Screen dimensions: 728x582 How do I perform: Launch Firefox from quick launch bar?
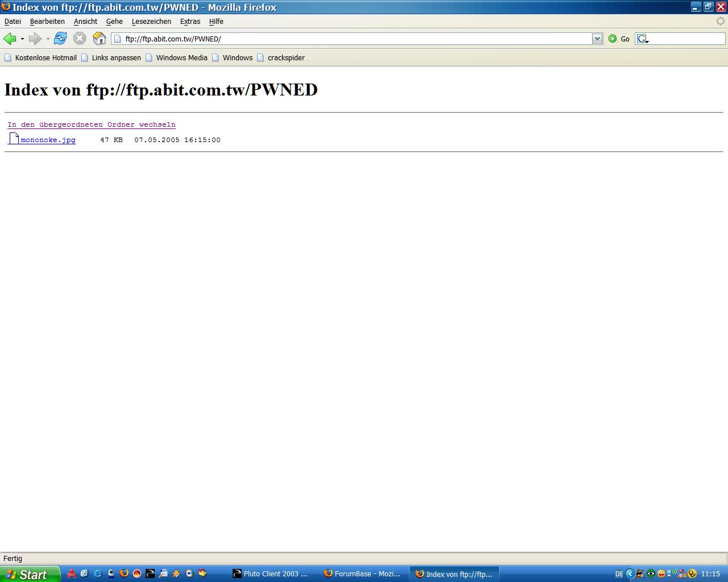coord(124,573)
